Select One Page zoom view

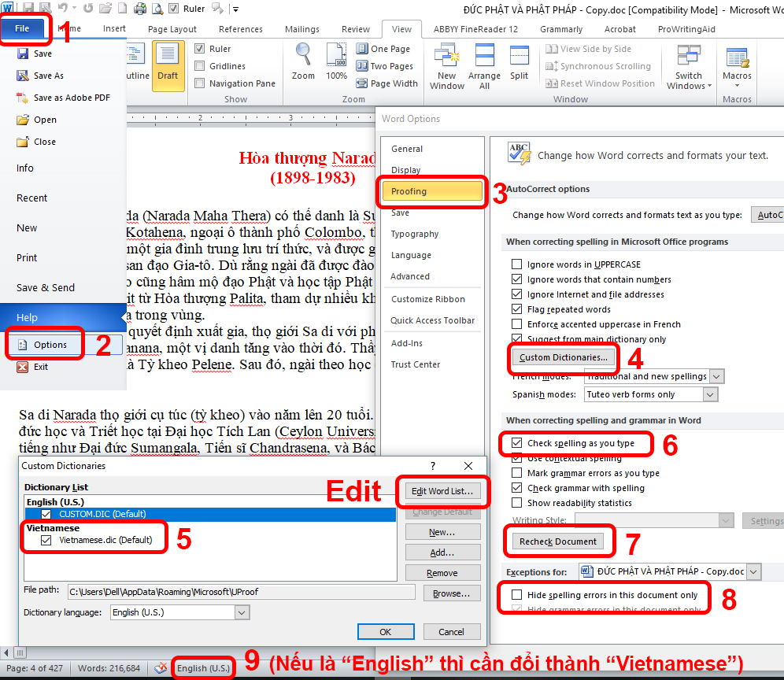(383, 49)
